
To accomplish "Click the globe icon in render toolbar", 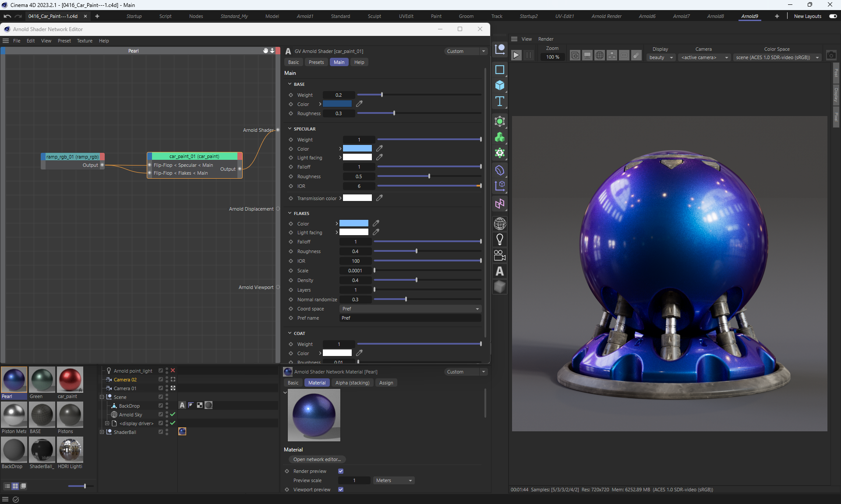I will click(x=599, y=55).
